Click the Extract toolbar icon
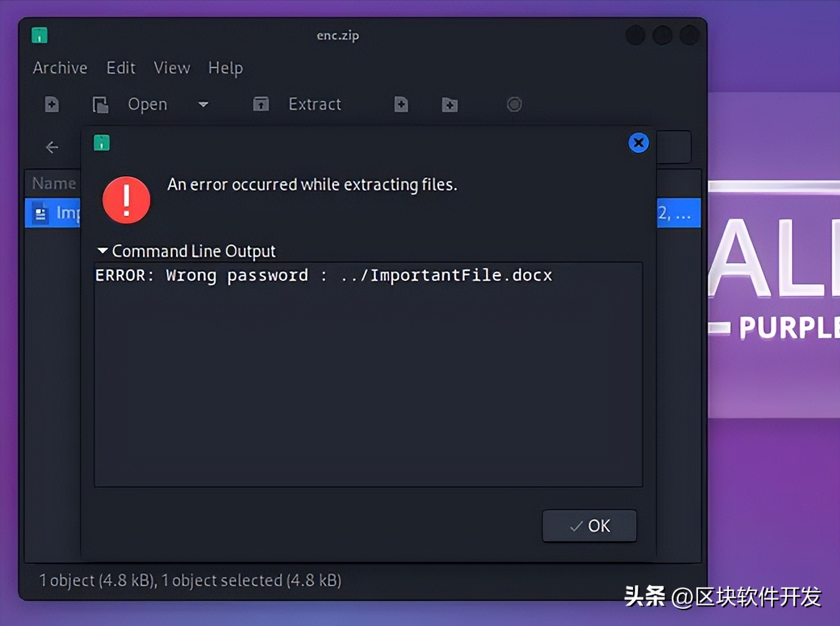Screen dimensions: 840x626 click(261, 105)
